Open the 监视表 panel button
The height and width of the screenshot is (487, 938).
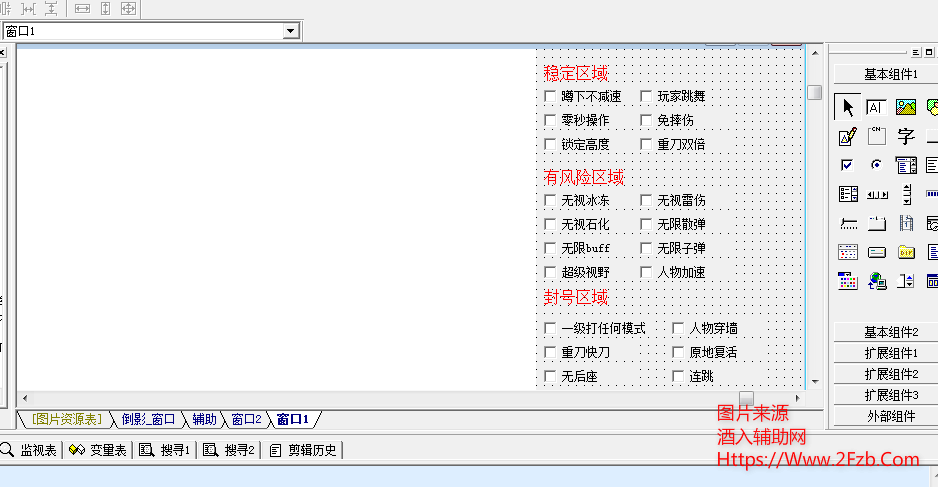point(30,450)
